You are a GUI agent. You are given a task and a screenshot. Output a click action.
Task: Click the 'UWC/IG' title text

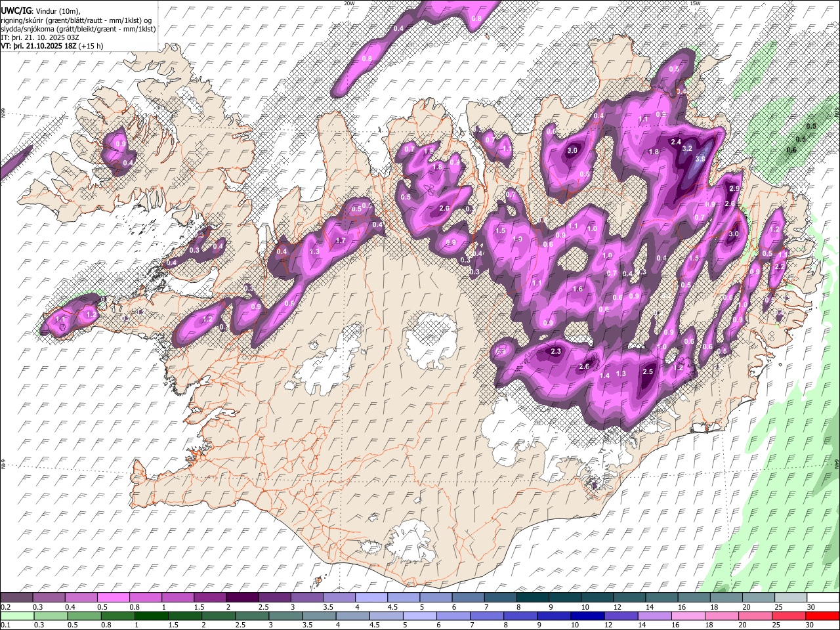click(x=16, y=10)
